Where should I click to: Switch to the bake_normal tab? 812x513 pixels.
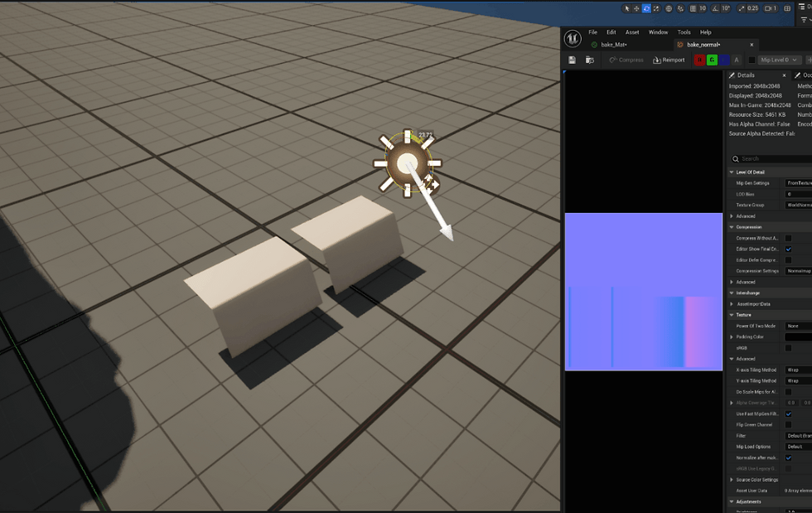(x=703, y=45)
